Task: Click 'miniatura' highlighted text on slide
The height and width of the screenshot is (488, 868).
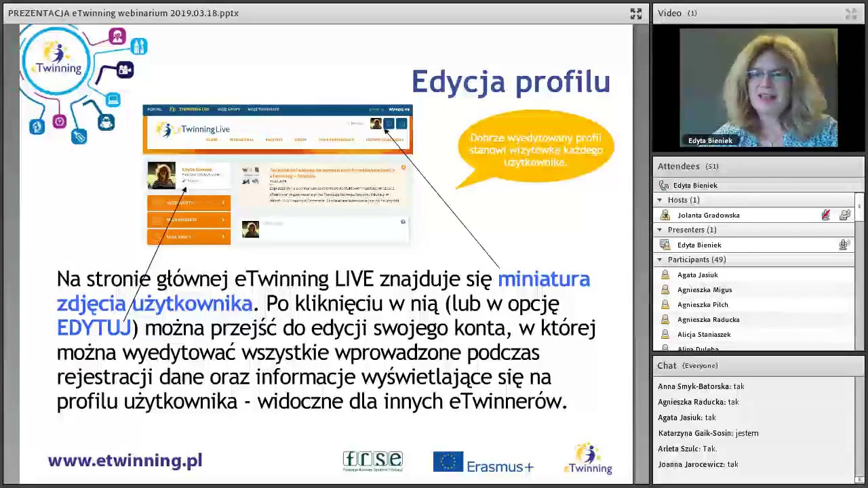Action: 544,279
